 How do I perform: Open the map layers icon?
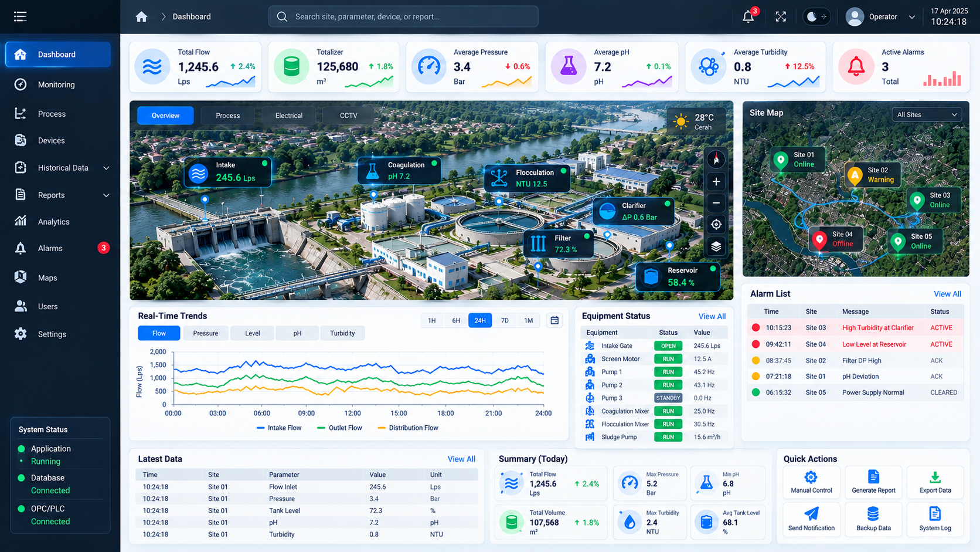click(716, 246)
